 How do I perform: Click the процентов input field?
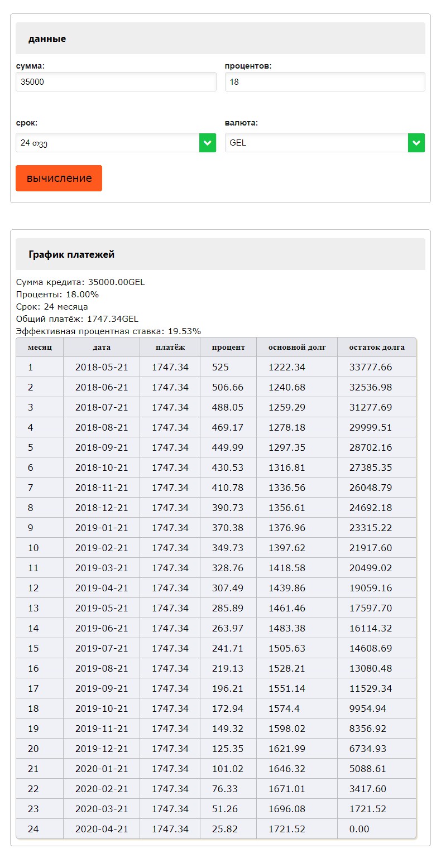[324, 82]
